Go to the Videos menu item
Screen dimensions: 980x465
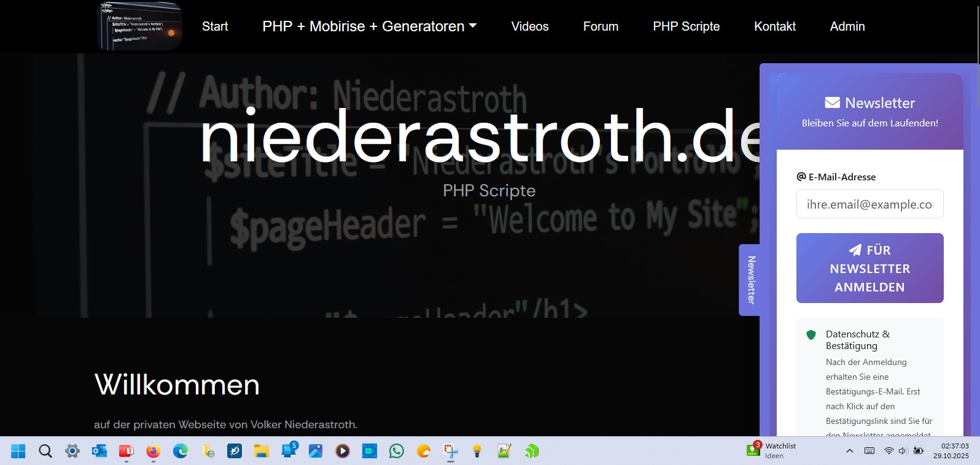[x=529, y=26]
